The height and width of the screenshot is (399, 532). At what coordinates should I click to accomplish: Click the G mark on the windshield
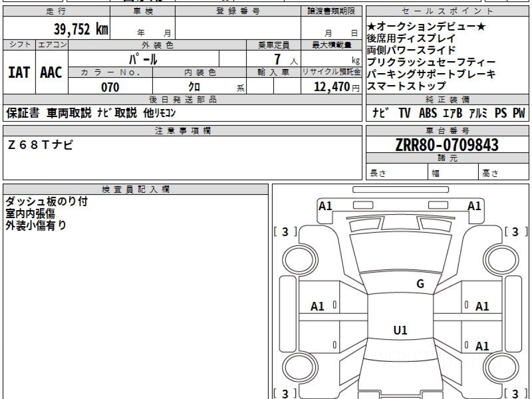420,284
